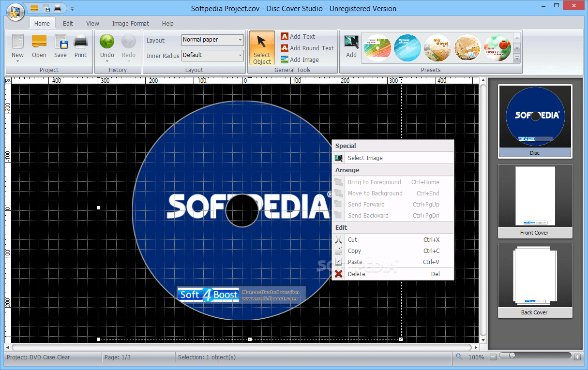588x370 pixels.
Task: Choose Copy from the context menu
Action: pos(354,251)
